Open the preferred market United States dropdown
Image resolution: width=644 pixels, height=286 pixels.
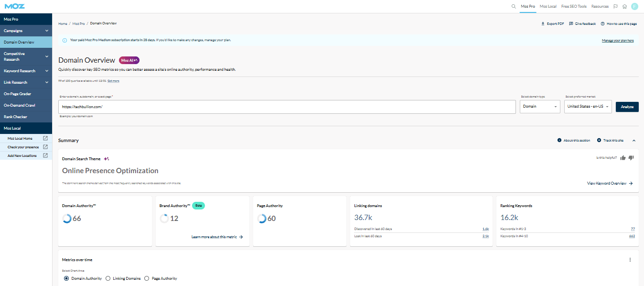[x=588, y=107]
